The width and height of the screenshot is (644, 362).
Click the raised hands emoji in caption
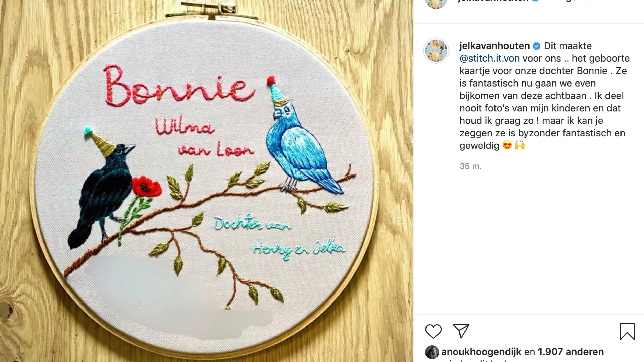point(520,145)
